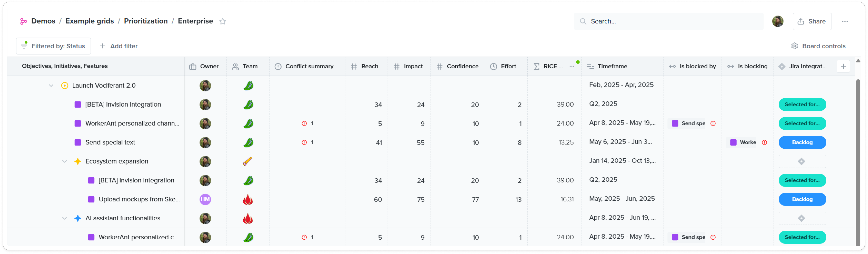Click the Reach column header
The height and width of the screenshot is (254, 868).
coord(366,66)
